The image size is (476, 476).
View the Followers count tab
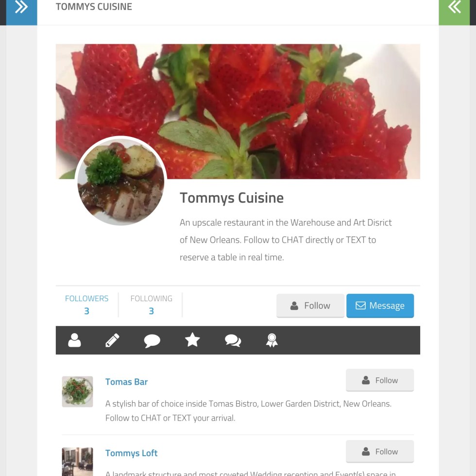tap(87, 305)
